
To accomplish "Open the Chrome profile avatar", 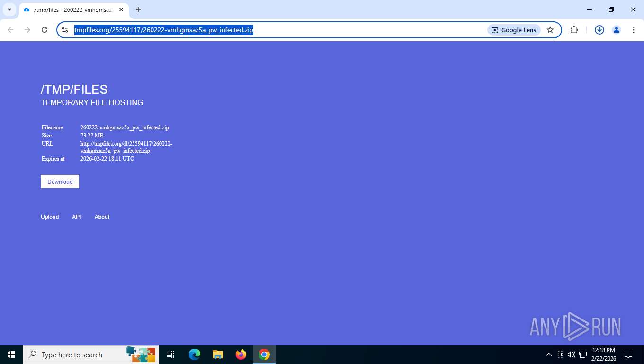I will [617, 30].
